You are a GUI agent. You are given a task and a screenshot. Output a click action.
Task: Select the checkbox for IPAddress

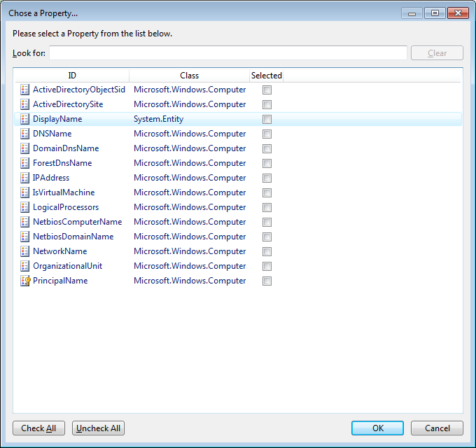pyautogui.click(x=267, y=178)
